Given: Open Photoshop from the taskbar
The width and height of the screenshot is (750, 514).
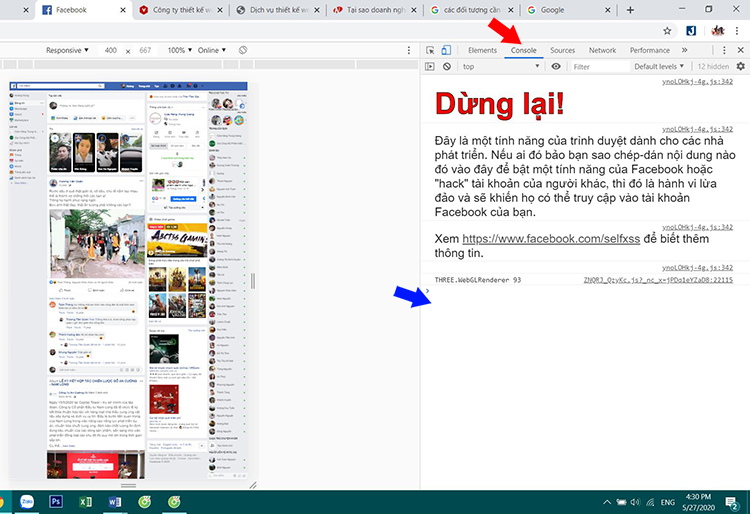Looking at the screenshot, I should point(56,502).
